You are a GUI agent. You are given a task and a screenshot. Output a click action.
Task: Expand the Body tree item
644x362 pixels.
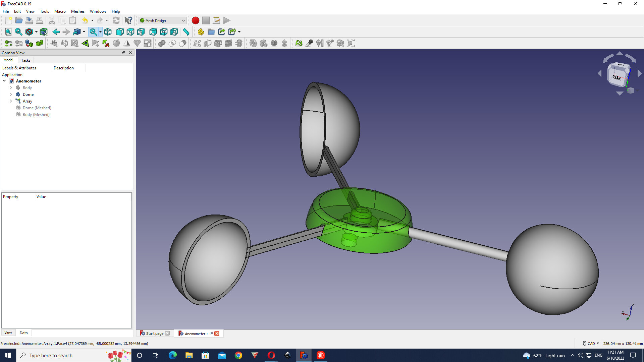11,88
